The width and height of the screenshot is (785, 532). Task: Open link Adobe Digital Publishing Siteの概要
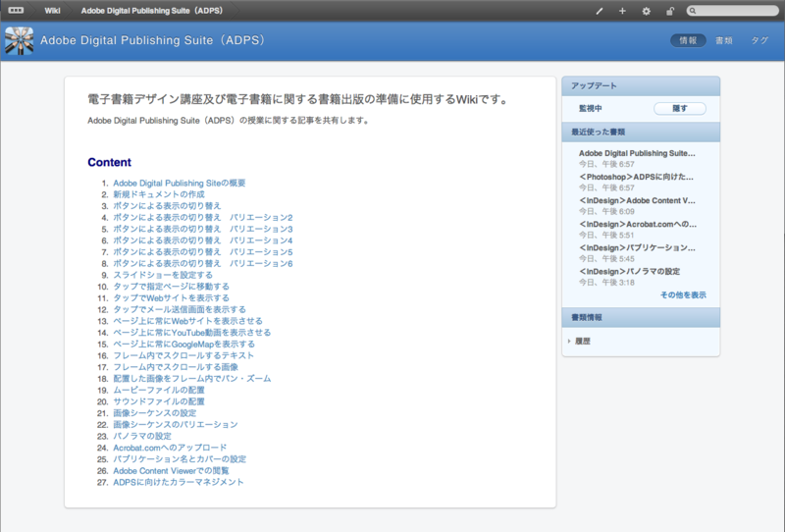pyautogui.click(x=180, y=184)
